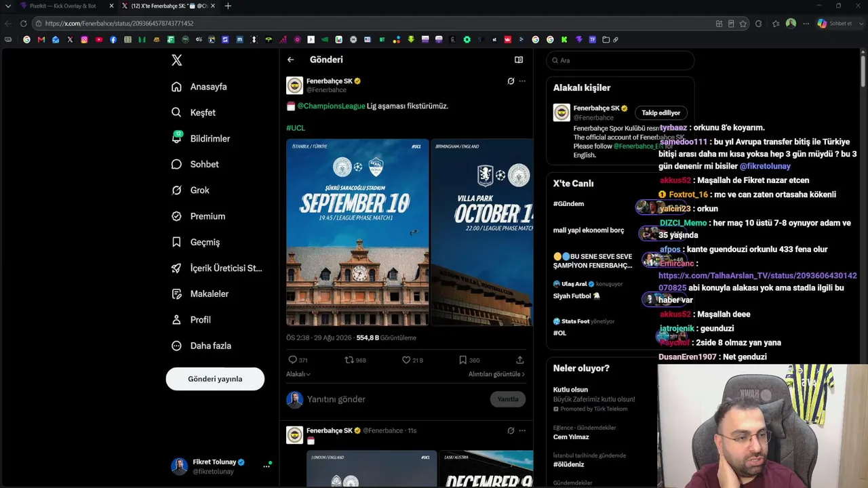Open the #ölüdeniz trend
Screen dimensions: 868x488
tap(568, 464)
